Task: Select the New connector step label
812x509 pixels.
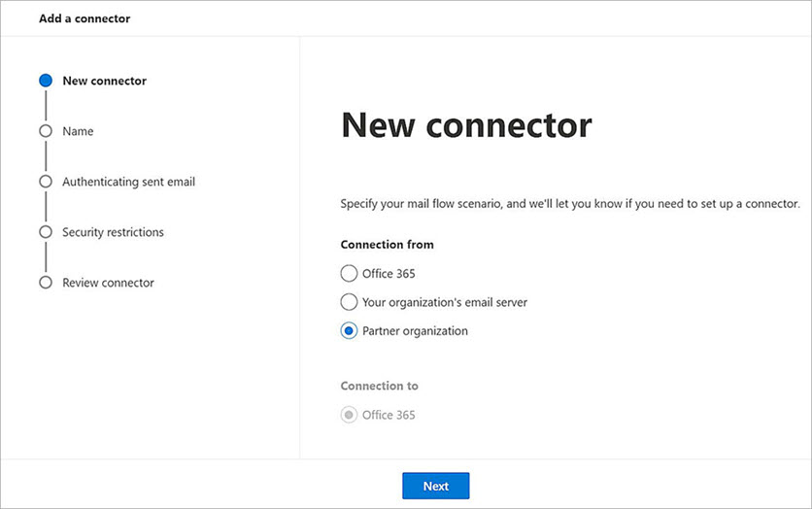Action: coord(104,81)
